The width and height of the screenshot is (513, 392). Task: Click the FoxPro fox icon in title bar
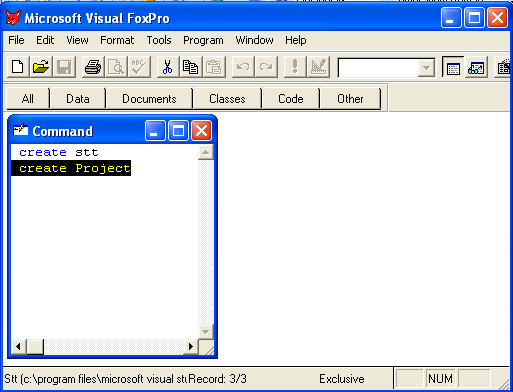(13, 18)
